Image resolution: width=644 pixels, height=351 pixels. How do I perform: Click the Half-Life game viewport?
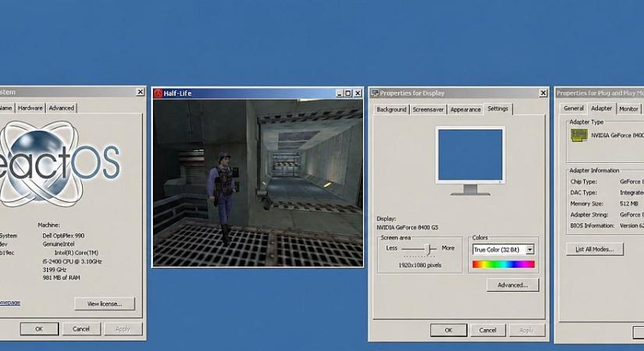pyautogui.click(x=258, y=183)
